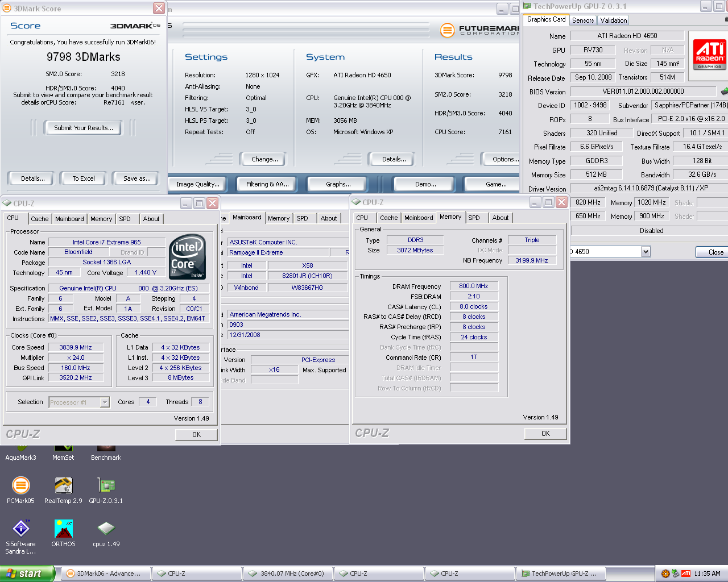The width and height of the screenshot is (728, 582).
Task: Switch to the Validation tab in GPU-Z
Action: [614, 20]
